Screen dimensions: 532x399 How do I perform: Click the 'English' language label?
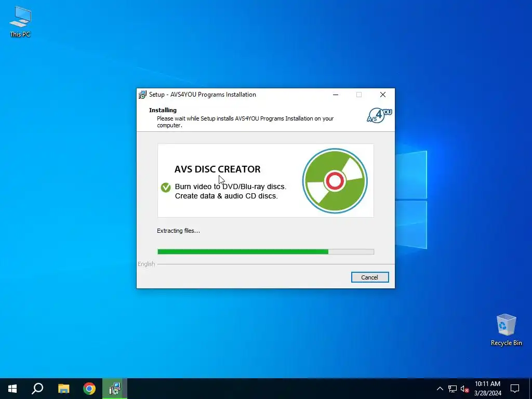pos(146,264)
